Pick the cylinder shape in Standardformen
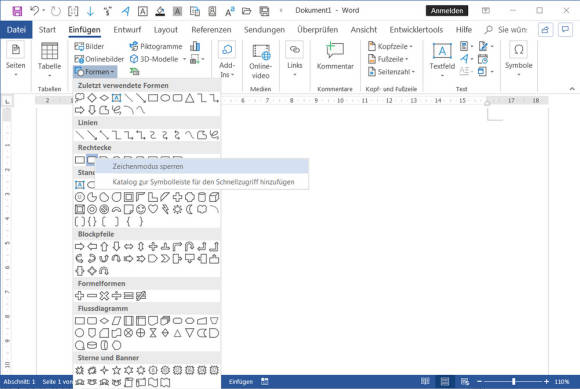The image size is (580, 389). pos(202,197)
